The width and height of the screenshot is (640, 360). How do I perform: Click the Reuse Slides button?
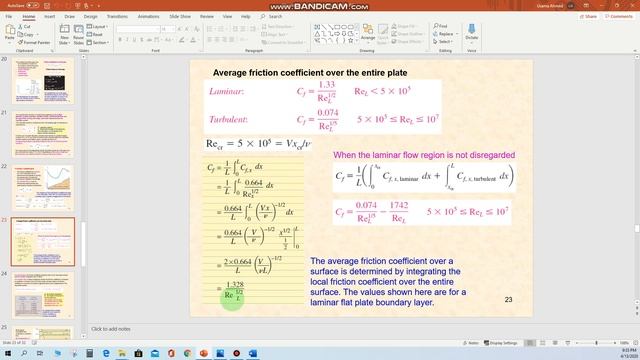[x=78, y=34]
